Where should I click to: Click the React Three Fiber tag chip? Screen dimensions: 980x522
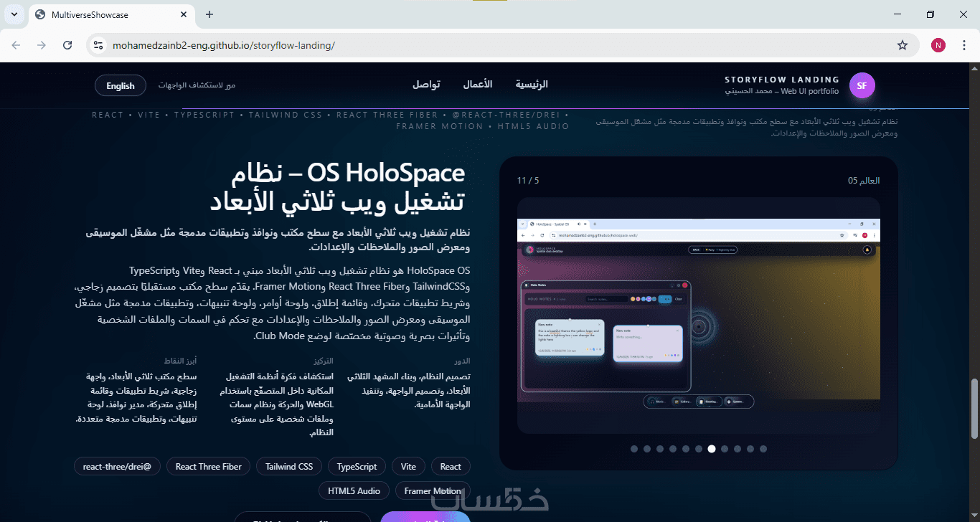[x=209, y=467]
